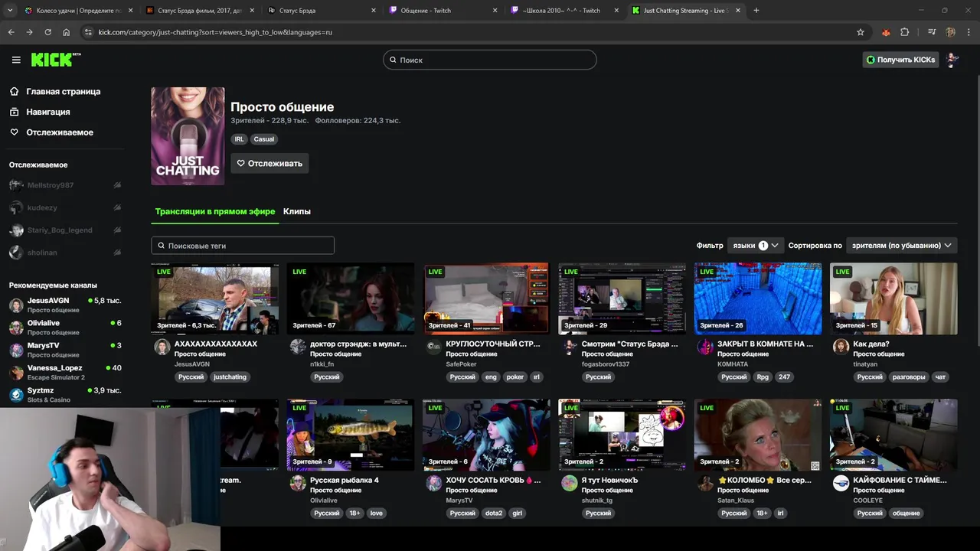Click the Получить KICKs button
The width and height of the screenshot is (980, 551).
click(900, 60)
